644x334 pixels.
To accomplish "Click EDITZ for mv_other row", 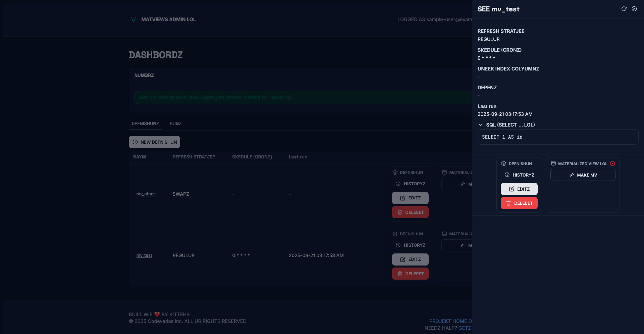I will coord(410,198).
